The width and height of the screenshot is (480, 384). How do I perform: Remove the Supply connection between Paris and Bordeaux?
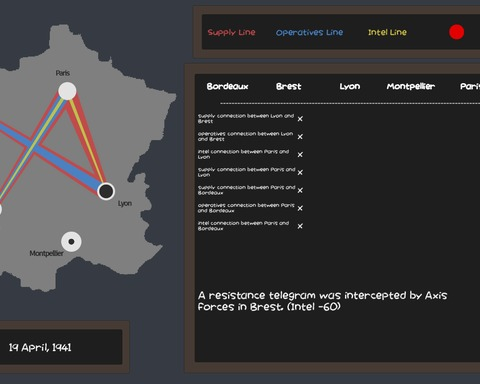click(x=300, y=190)
